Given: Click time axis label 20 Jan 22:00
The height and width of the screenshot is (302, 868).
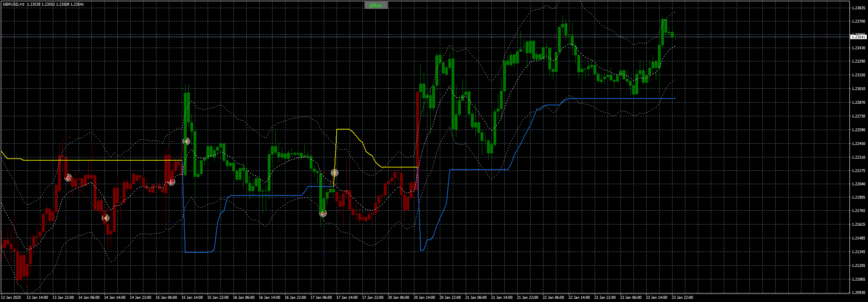Looking at the screenshot, I should 450,298.
